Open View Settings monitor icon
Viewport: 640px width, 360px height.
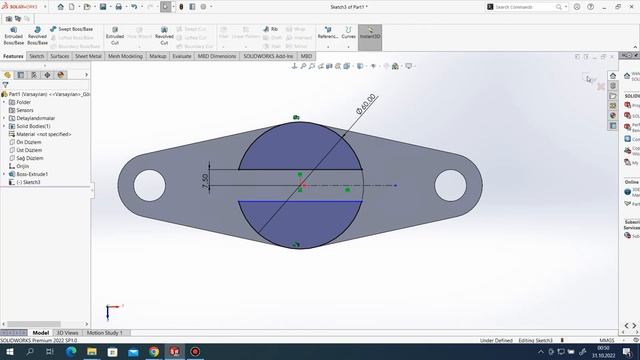[409, 66]
